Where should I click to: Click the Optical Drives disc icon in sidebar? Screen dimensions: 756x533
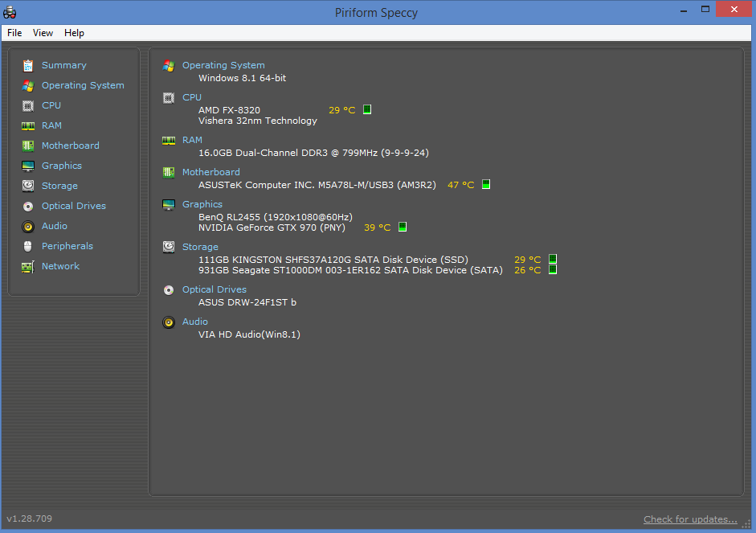28,207
